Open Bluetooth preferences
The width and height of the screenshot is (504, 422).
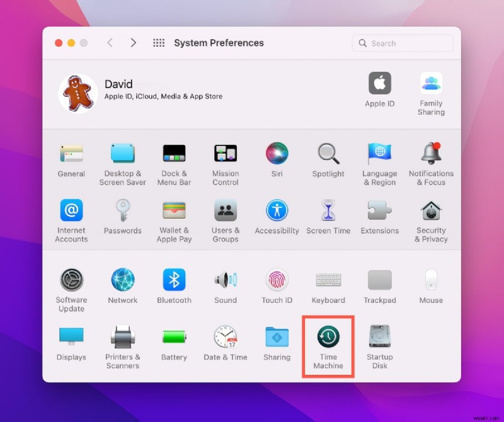point(174,282)
